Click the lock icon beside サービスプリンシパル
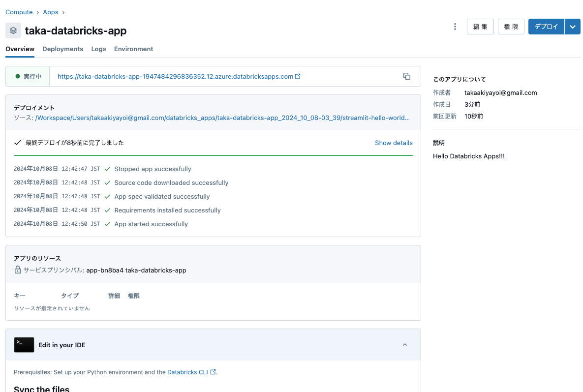Screen dimensions: 583x392 pos(18,270)
